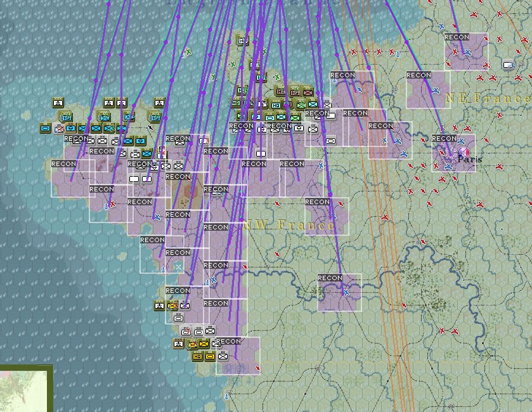Image resolution: width=532 pixels, height=412 pixels.
Task: Click the northernmost RECON label, north of Paris
Action: [457, 37]
